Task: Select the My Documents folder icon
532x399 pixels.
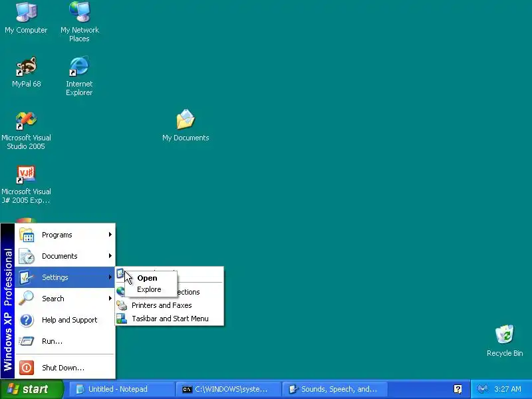Action: pos(186,120)
